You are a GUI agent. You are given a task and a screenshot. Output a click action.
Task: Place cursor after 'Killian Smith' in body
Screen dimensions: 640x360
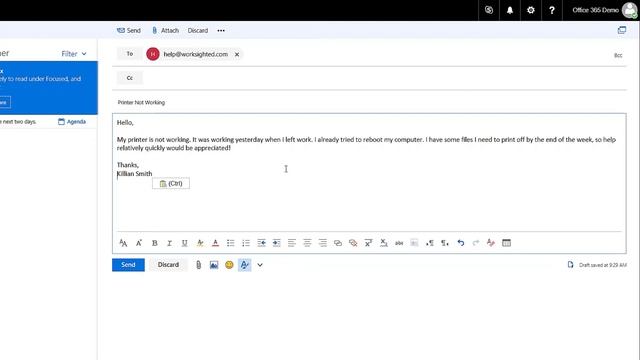point(153,173)
